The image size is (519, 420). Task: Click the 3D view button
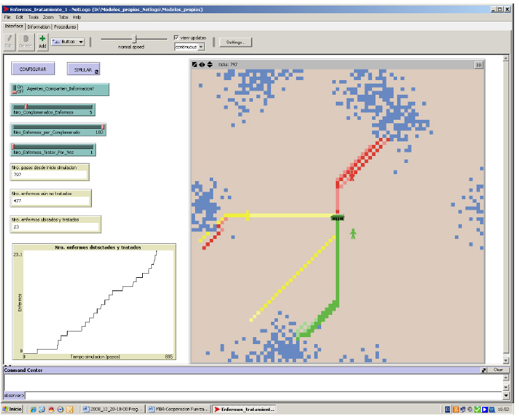pos(479,65)
